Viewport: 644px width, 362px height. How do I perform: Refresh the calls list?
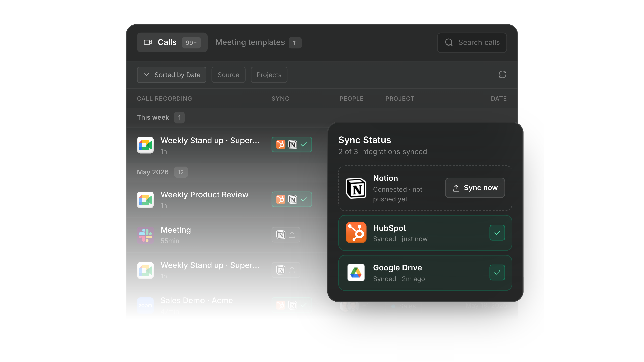(502, 75)
